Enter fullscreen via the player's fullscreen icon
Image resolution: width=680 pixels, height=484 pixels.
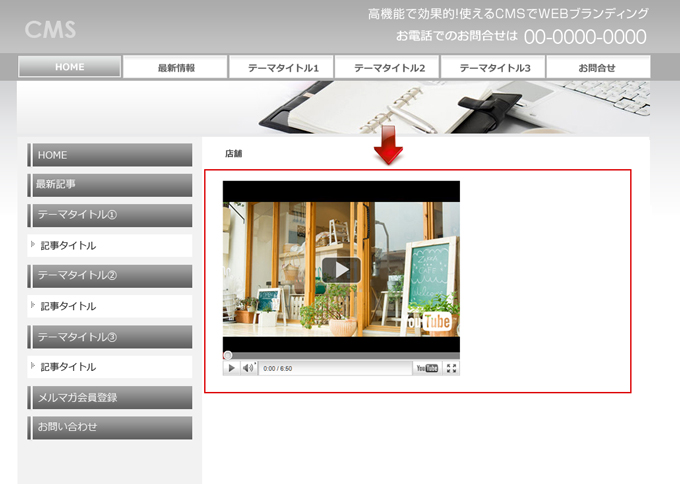[x=451, y=368]
